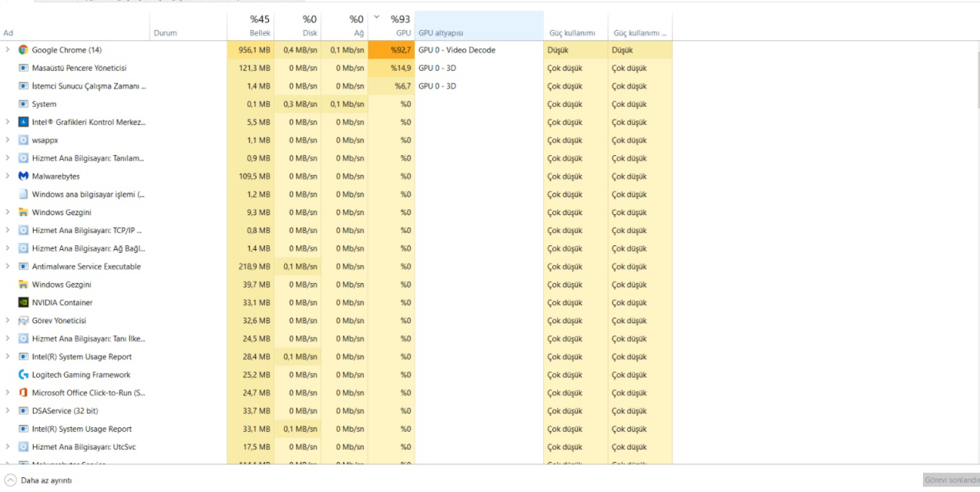
Task: Sort processes by the Ad column
Action: (x=75, y=25)
